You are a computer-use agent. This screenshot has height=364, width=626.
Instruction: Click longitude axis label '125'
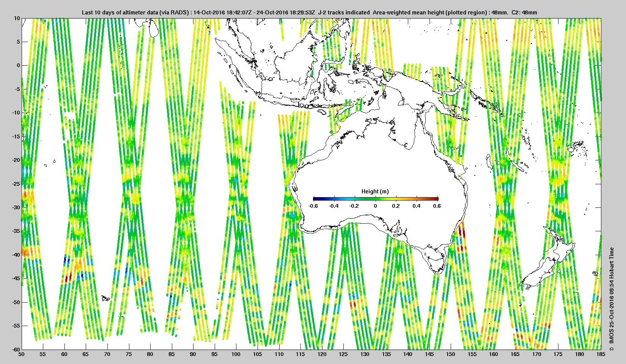coord(343,354)
